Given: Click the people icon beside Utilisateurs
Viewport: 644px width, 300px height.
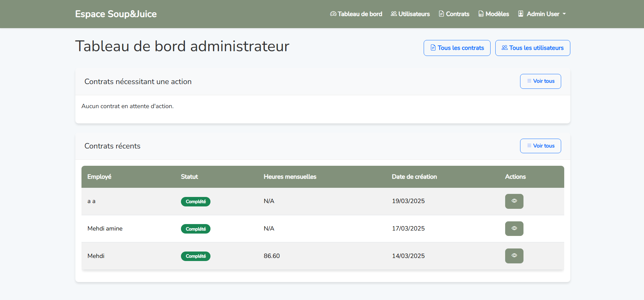Looking at the screenshot, I should 394,14.
